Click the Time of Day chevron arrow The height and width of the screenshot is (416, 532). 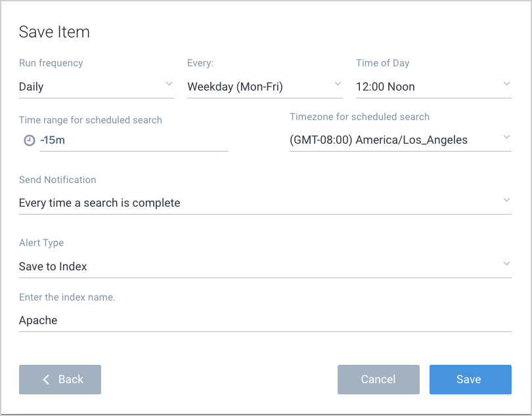tap(506, 84)
